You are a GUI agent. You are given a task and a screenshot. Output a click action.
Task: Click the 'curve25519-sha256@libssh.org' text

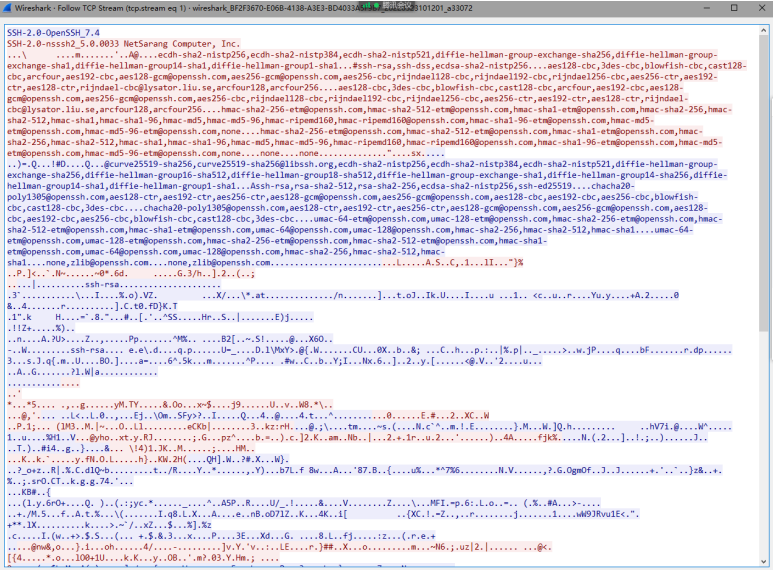tap(265, 164)
